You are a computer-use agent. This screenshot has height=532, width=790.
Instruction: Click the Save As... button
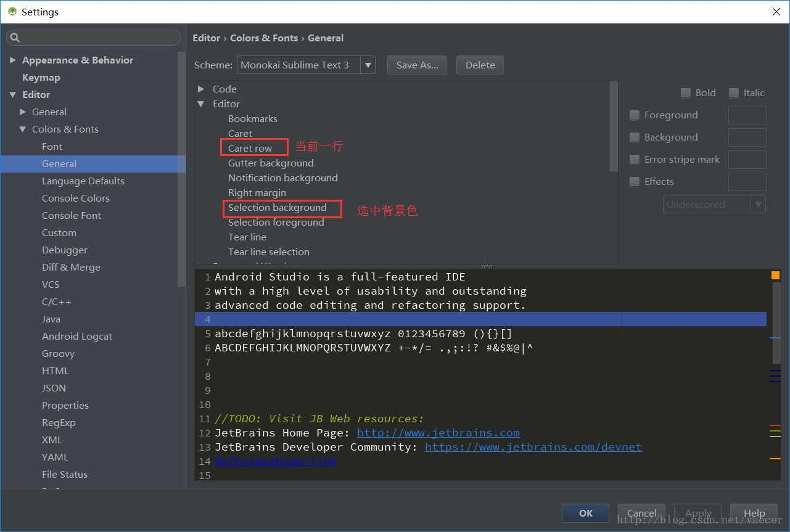(418, 65)
